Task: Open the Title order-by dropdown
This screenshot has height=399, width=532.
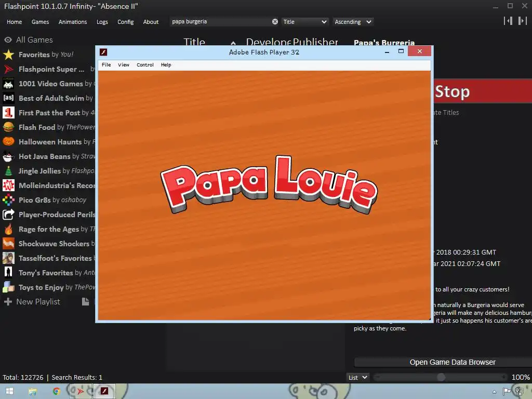Action: (x=304, y=22)
